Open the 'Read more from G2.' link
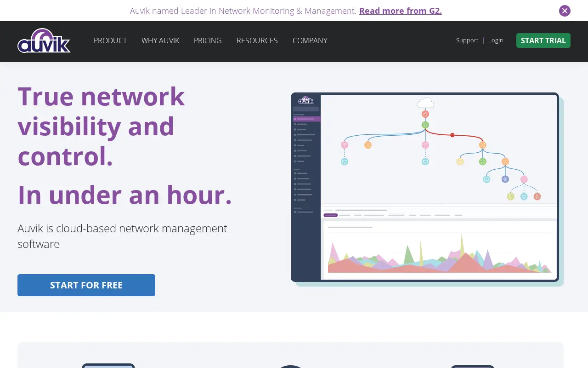 401,11
